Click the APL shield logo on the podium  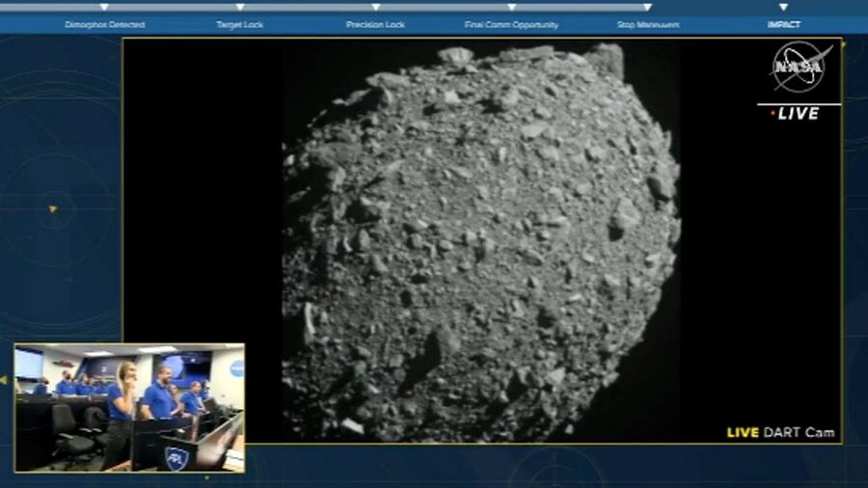click(175, 456)
